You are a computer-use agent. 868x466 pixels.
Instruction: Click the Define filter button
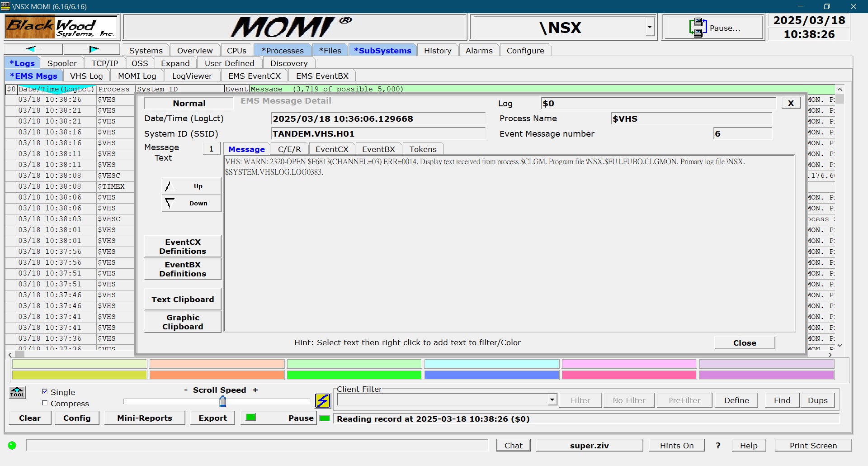tap(736, 400)
